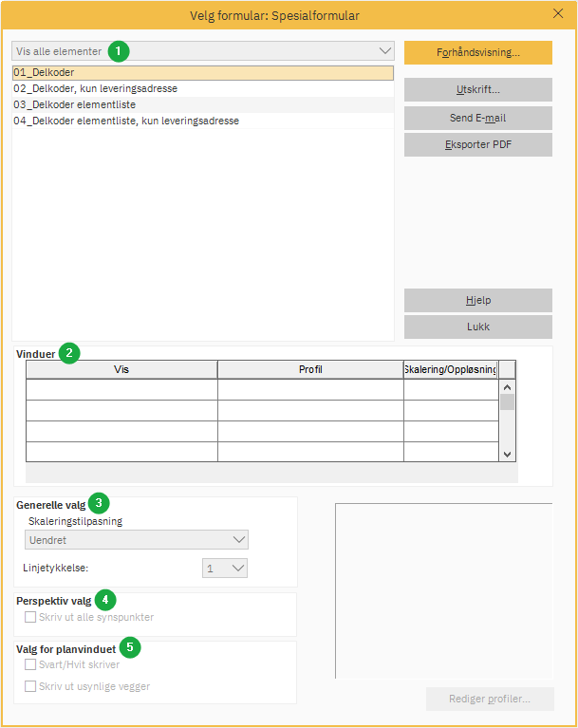Click green marker 5 beside Valg for planvinduet
The height and width of the screenshot is (728, 578).
coord(131,648)
